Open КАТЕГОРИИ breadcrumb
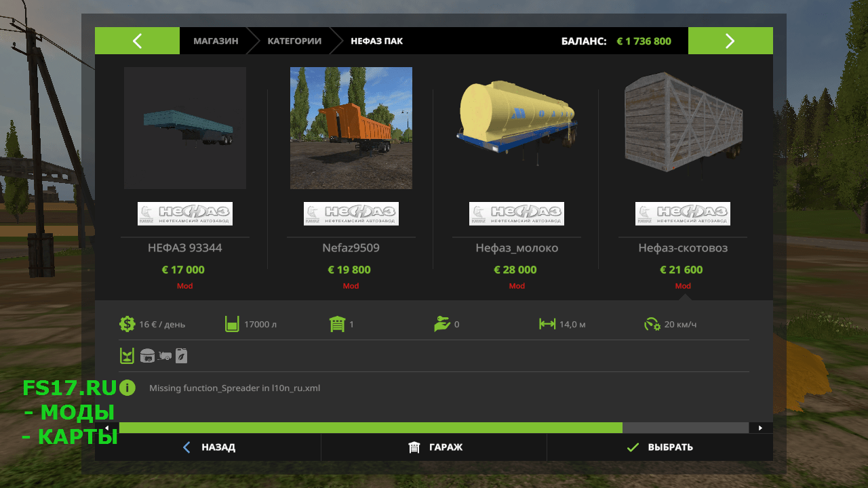Screen dimensions: 868x488 (294, 41)
